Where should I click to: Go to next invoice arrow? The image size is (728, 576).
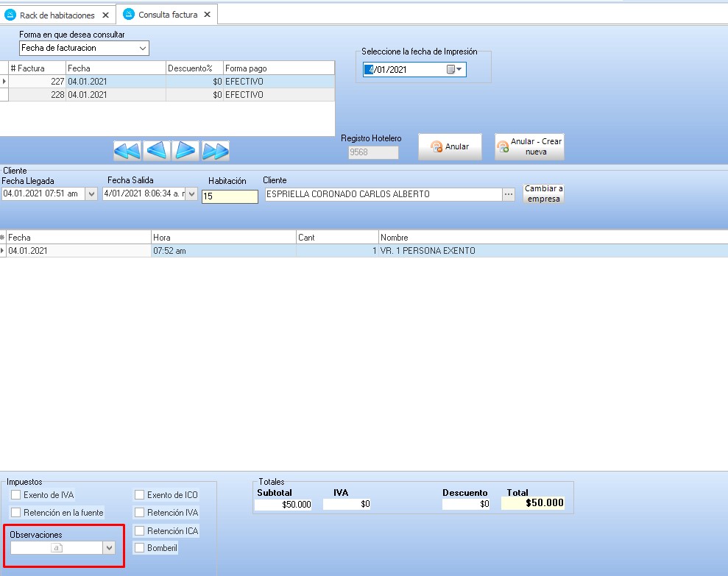coord(185,151)
